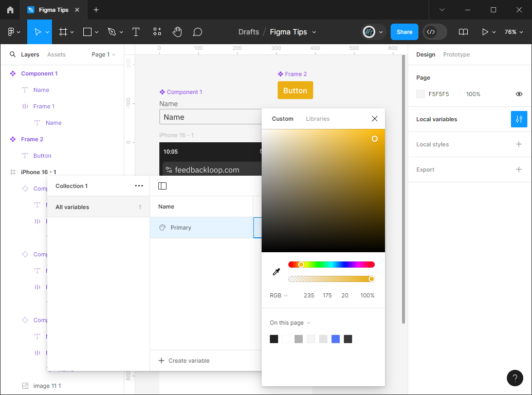The image size is (532, 395).
Task: Click the yellow Button on canvas
Action: (295, 90)
